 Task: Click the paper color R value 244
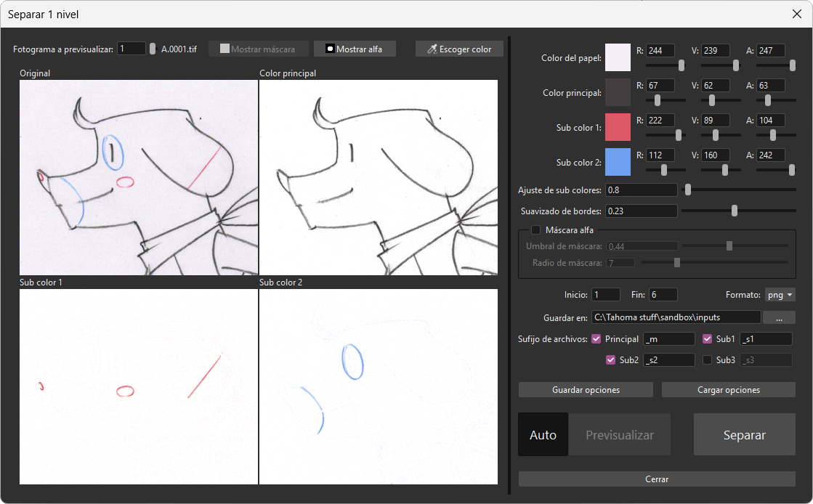click(660, 50)
